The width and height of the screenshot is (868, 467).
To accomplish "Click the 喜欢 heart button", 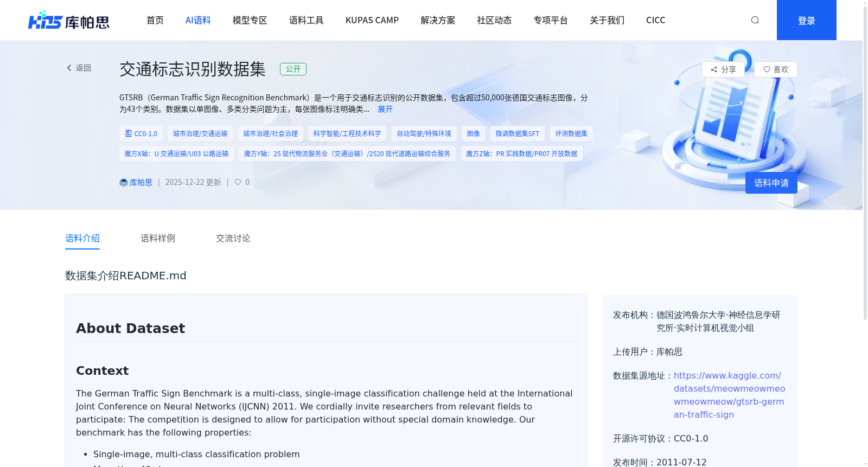I will click(x=775, y=69).
